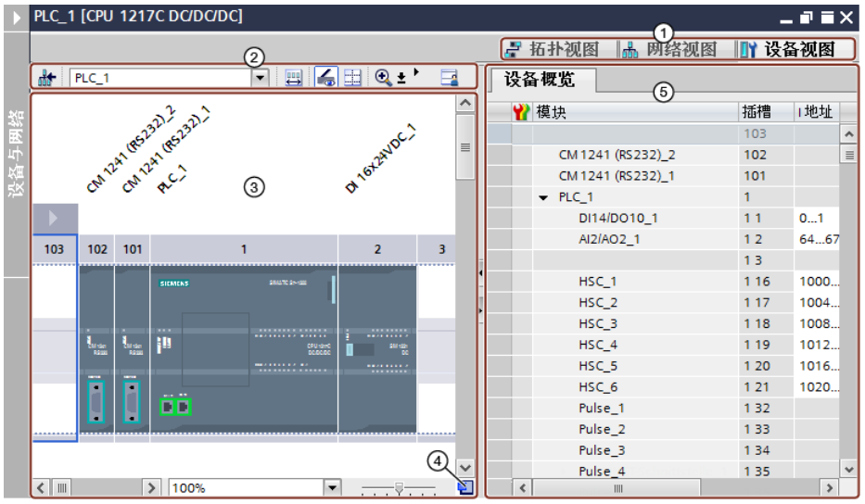Expand the small arrow beside the zoom icon
The image size is (865, 504).
point(416,72)
